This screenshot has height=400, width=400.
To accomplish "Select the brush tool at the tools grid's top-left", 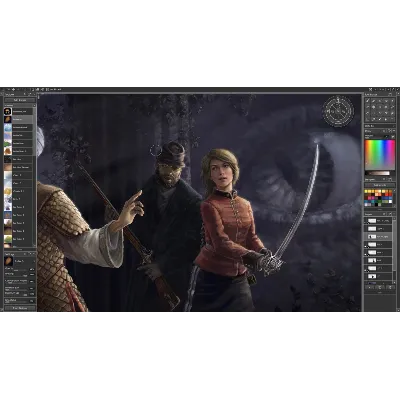I will [368, 101].
